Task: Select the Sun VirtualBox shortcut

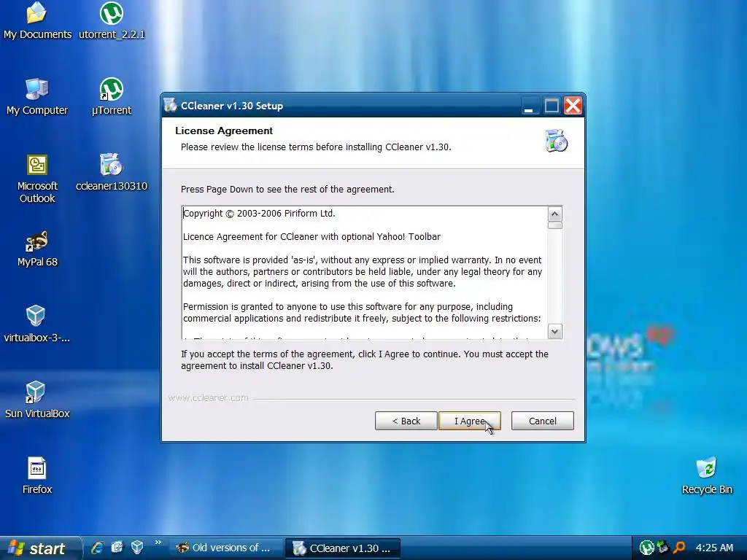Action: tap(37, 400)
